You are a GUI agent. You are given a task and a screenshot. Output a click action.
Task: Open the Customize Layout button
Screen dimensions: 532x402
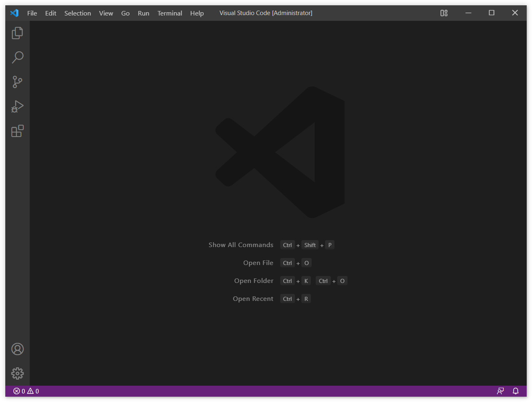coord(444,13)
